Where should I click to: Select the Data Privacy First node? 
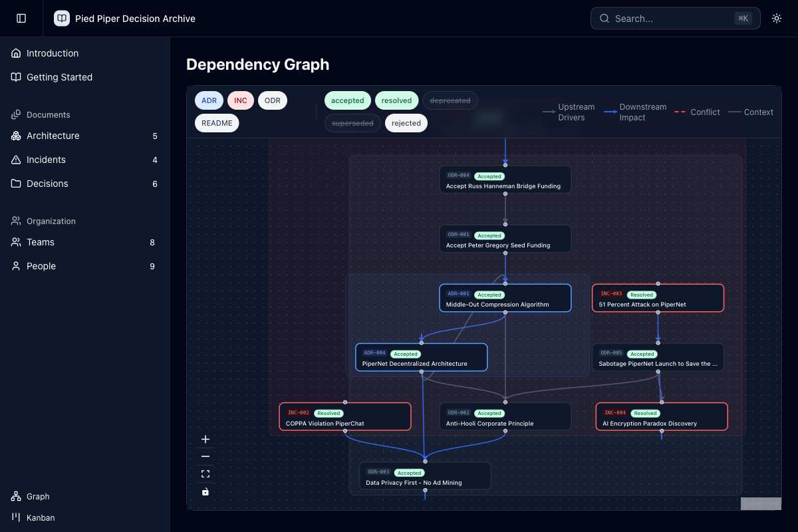coord(425,475)
